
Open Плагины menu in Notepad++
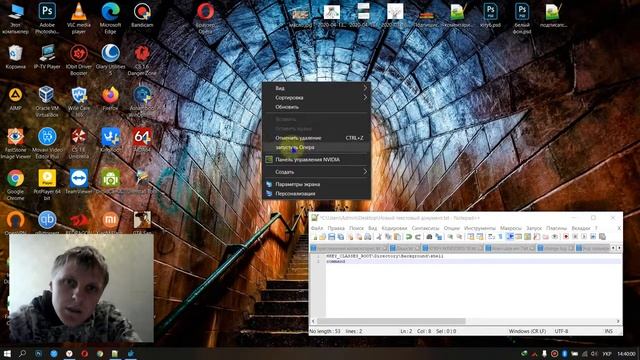tap(556, 228)
